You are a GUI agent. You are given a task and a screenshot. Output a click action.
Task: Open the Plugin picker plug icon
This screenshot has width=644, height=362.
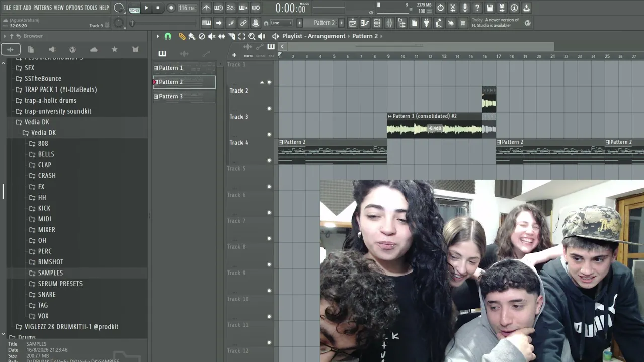click(426, 23)
